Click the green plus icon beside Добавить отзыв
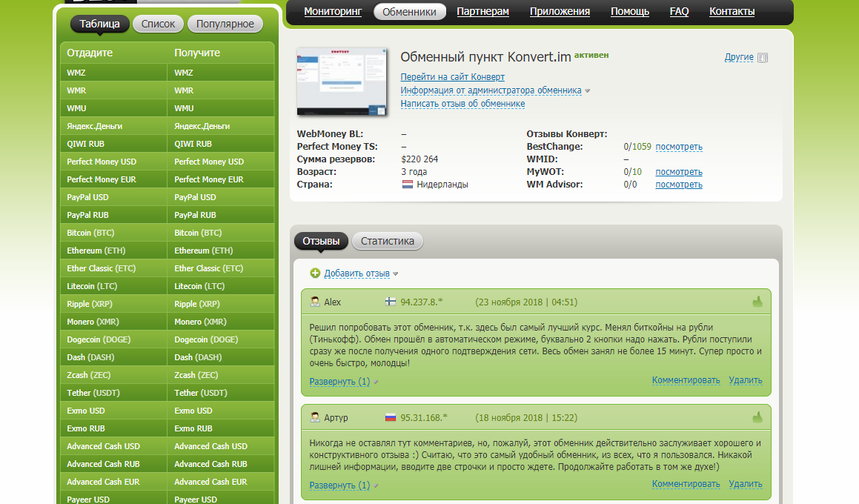The width and height of the screenshot is (859, 504). [x=315, y=273]
